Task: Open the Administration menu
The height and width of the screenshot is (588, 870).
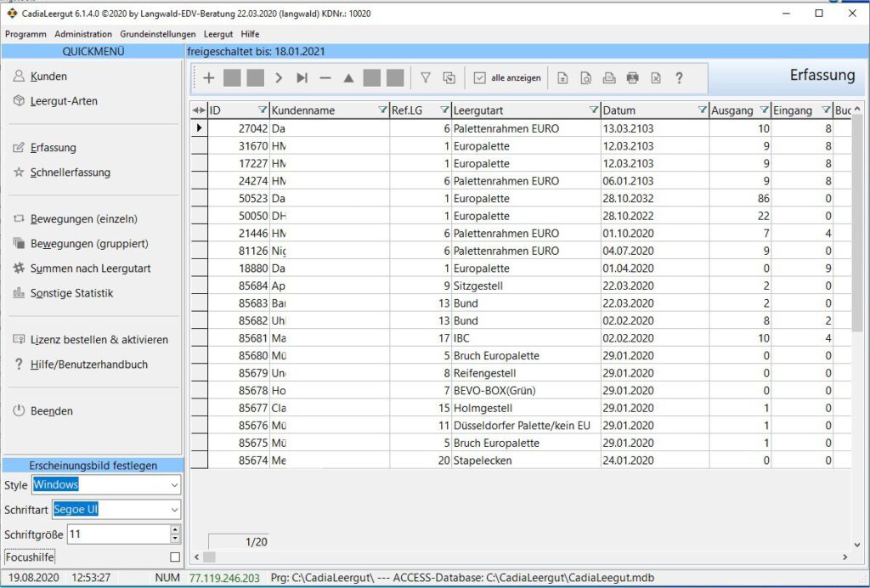Action: (x=83, y=34)
